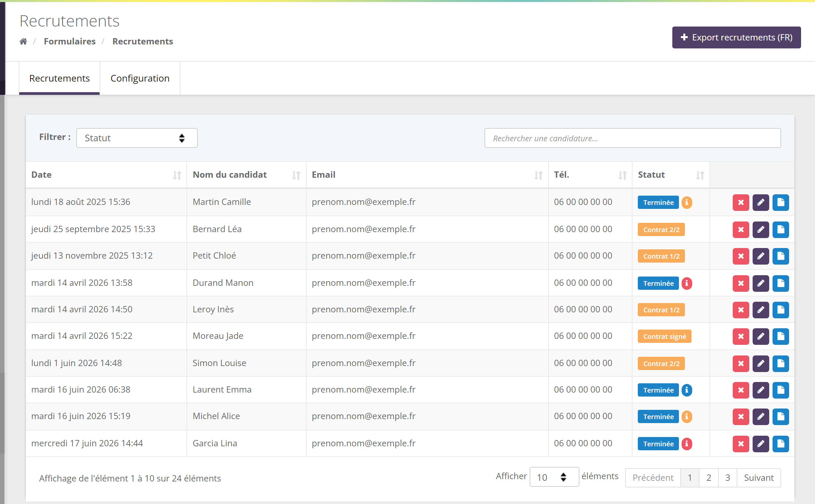
Task: Open the Statut filter dropdown
Action: tap(137, 138)
